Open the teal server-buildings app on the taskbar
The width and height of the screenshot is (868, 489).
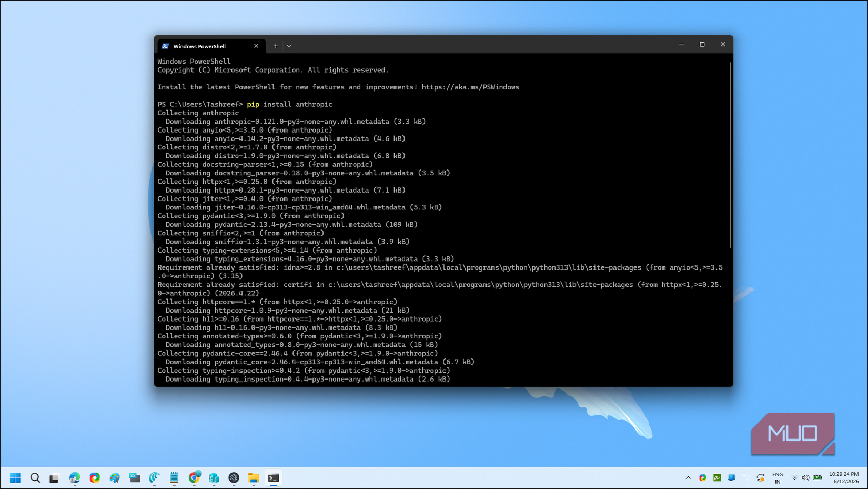[214, 477]
